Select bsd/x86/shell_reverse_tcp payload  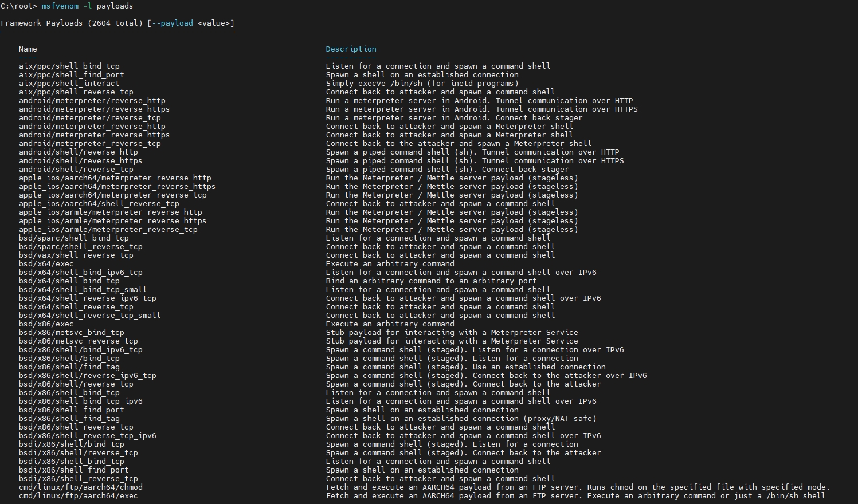click(x=76, y=427)
